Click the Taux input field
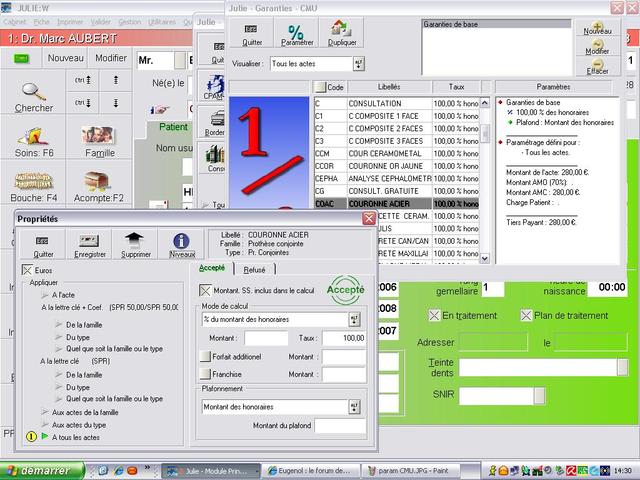This screenshot has height=480, width=640. 341,339
